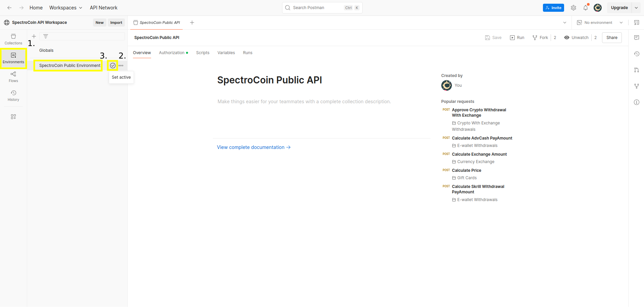Screen dimensions: 644x308
Task: Open Flows in the sidebar
Action: (x=13, y=77)
